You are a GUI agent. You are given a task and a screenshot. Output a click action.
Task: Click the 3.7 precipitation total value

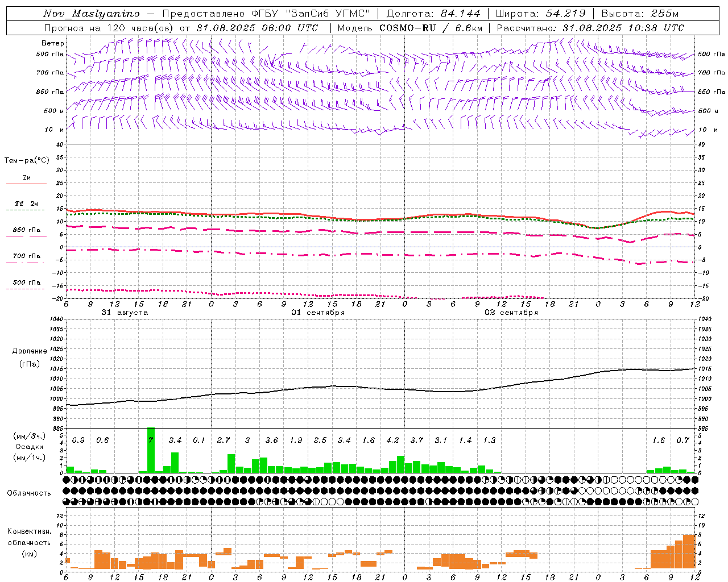[417, 440]
